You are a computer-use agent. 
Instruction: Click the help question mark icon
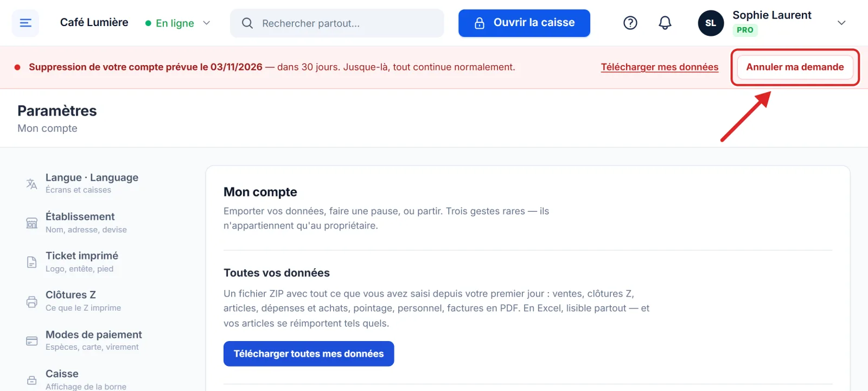[630, 23]
